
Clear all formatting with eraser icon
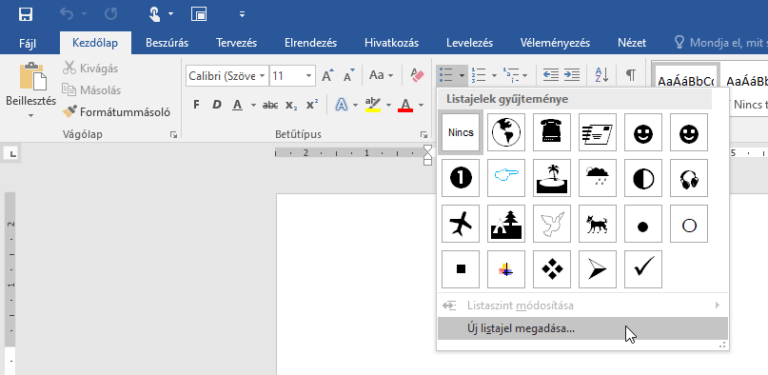coord(417,75)
